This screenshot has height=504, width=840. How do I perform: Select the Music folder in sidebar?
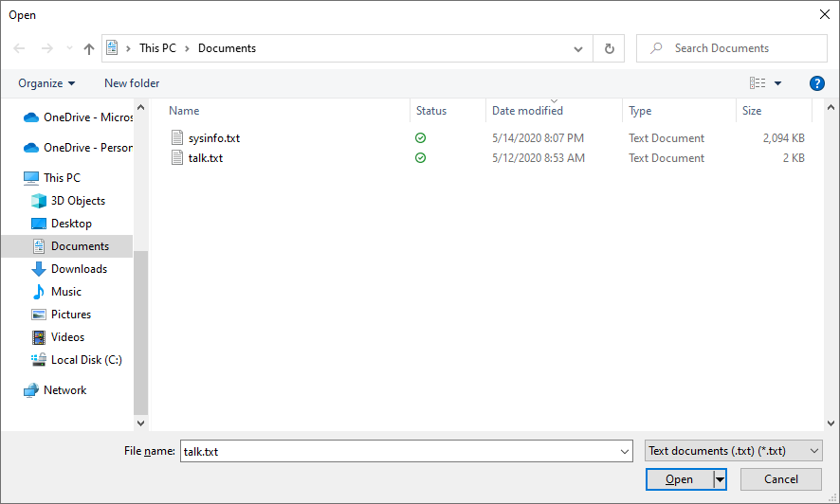click(x=65, y=292)
